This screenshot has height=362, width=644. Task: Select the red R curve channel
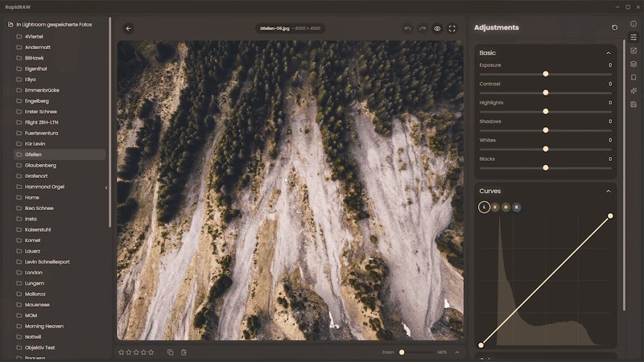495,207
